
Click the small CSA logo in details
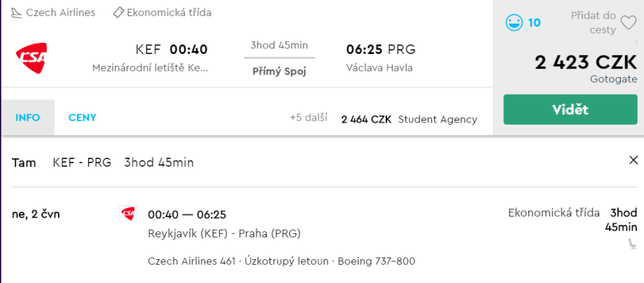click(127, 214)
